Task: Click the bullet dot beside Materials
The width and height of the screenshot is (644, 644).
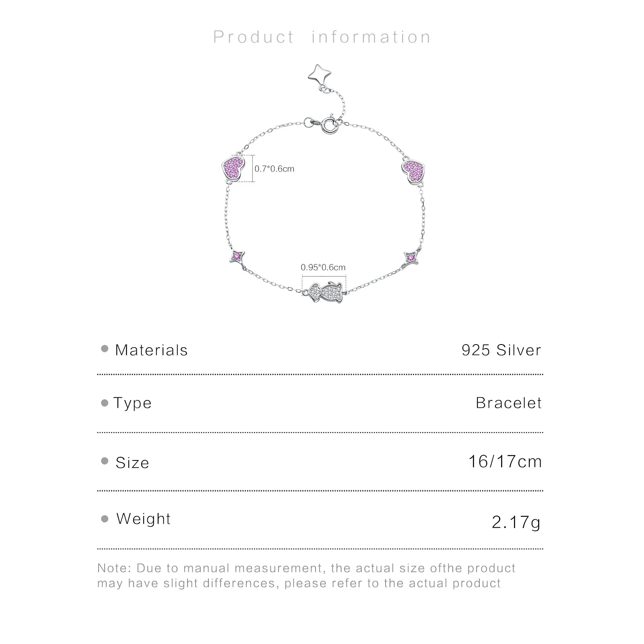Action: pos(105,349)
